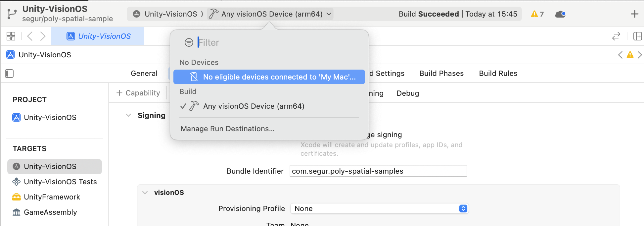
Task: Click the back navigation chevron
Action: pos(29,36)
